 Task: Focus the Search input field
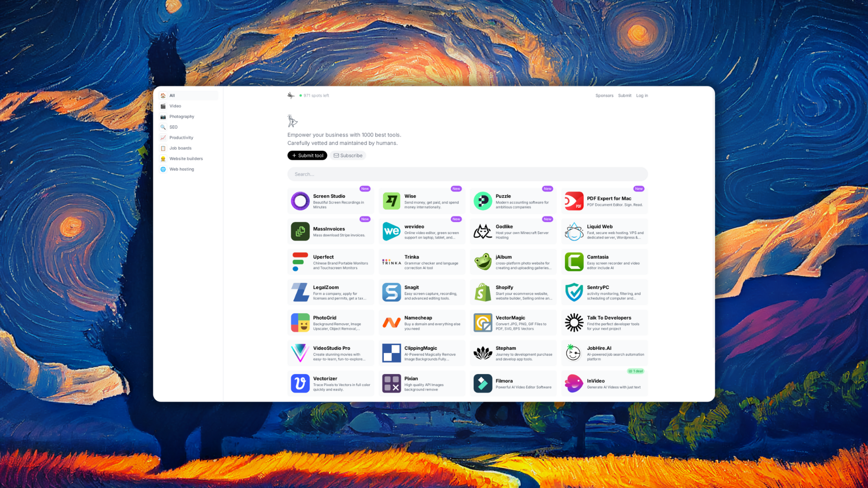coord(467,174)
